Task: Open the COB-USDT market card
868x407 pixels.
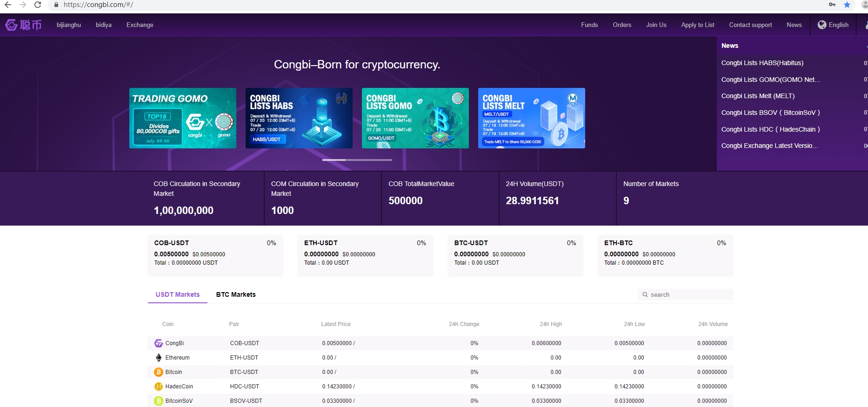Action: coord(215,256)
